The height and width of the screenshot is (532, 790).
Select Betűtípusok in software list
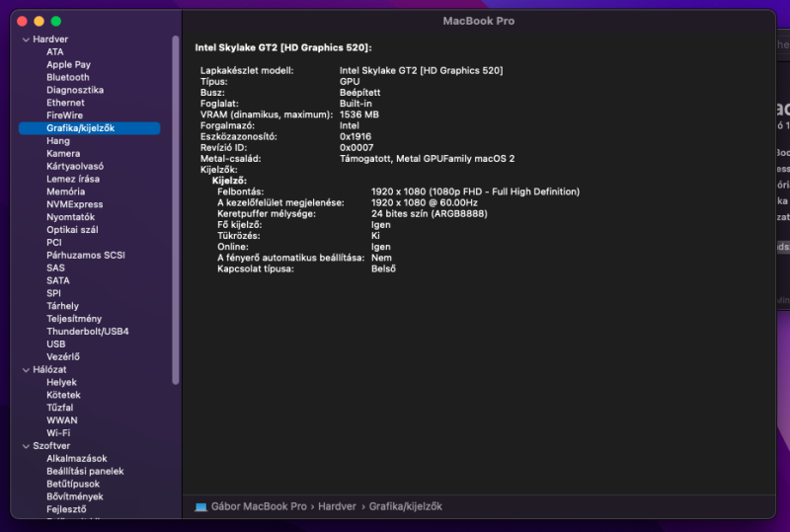[73, 485]
